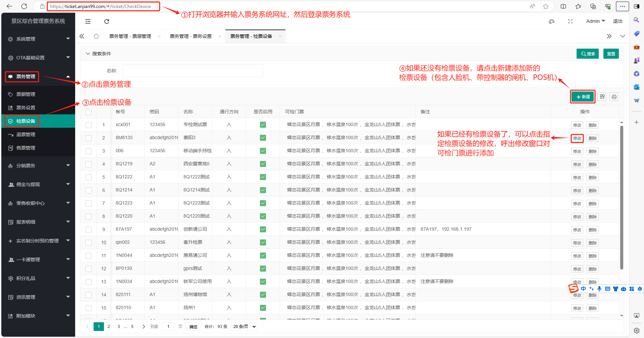Close the 票务管理 - 检票设备 tab

(280, 36)
